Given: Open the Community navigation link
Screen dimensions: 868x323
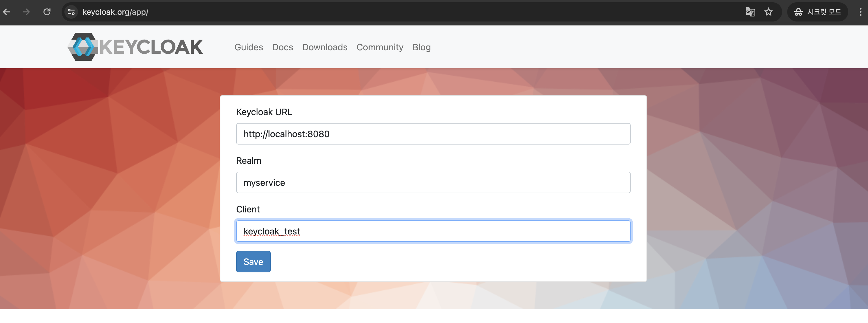Looking at the screenshot, I should point(380,47).
